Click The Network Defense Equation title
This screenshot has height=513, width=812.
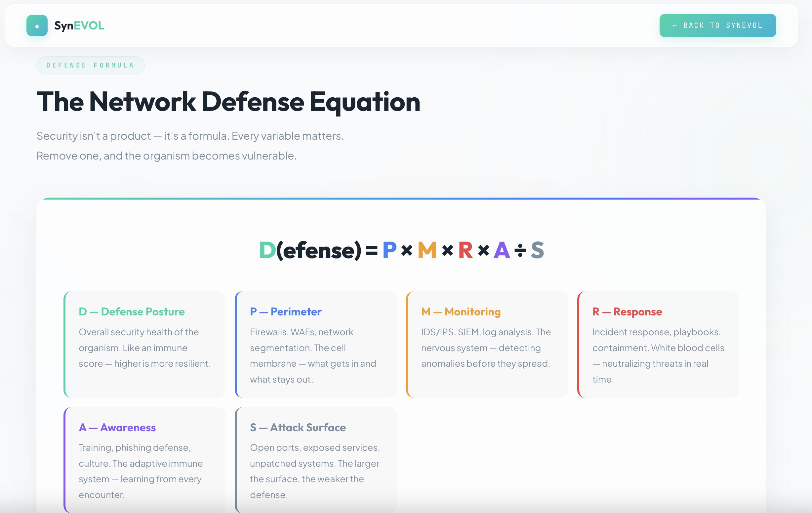228,102
